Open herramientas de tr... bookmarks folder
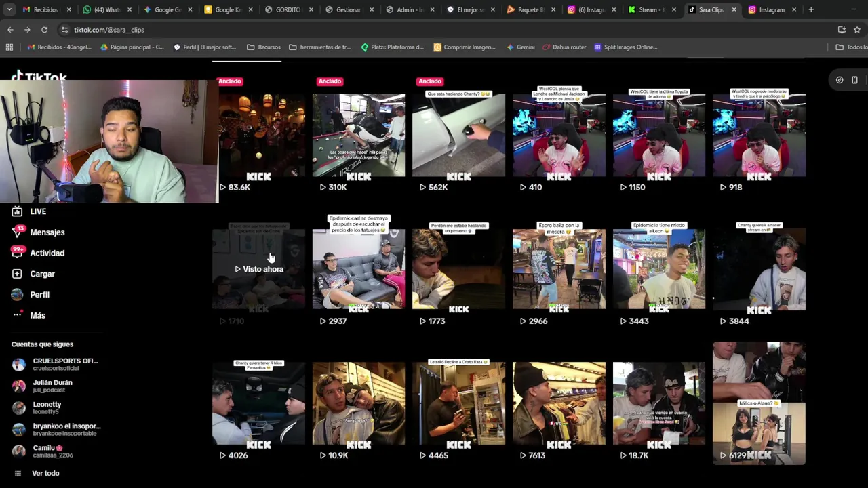Screen dimensions: 868x488 pos(319,47)
